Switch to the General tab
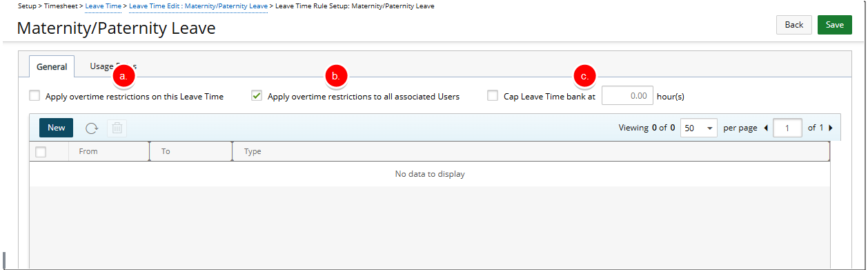The image size is (868, 270). (x=52, y=66)
